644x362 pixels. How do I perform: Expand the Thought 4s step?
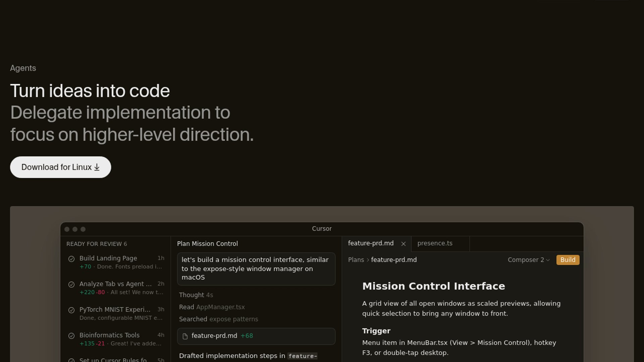[196, 295]
